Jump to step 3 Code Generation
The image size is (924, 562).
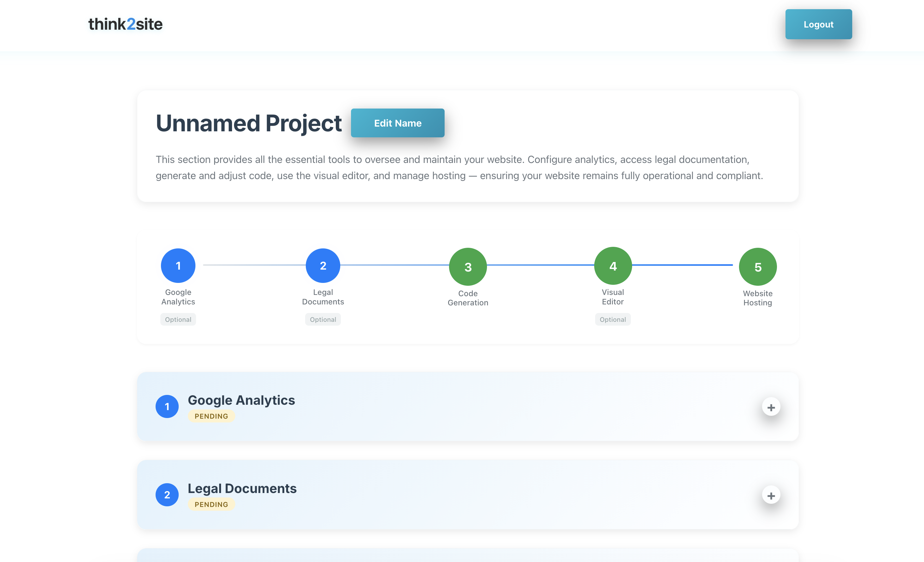point(468,267)
